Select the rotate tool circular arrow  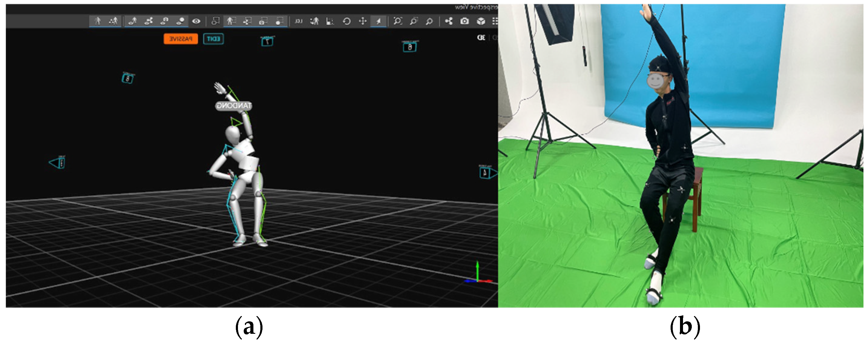[346, 21]
